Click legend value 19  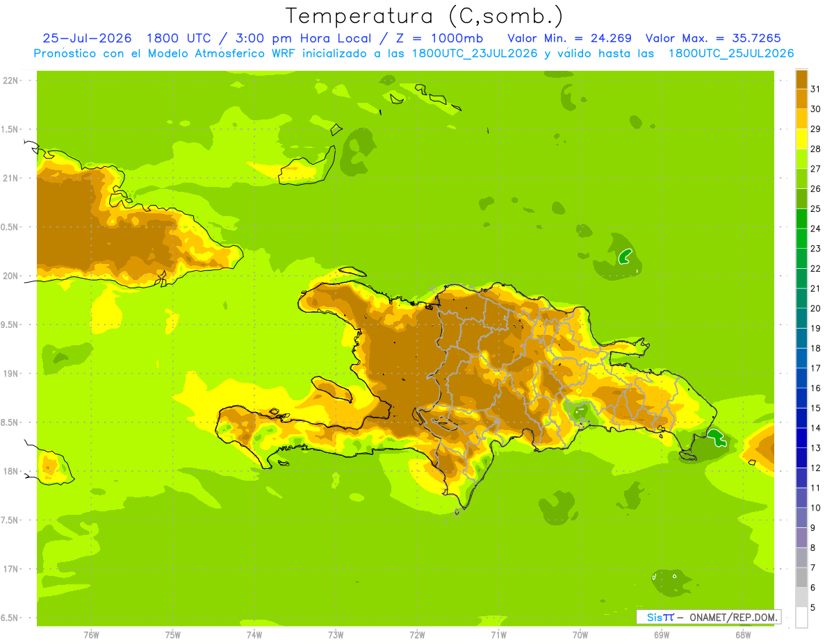tap(816, 328)
